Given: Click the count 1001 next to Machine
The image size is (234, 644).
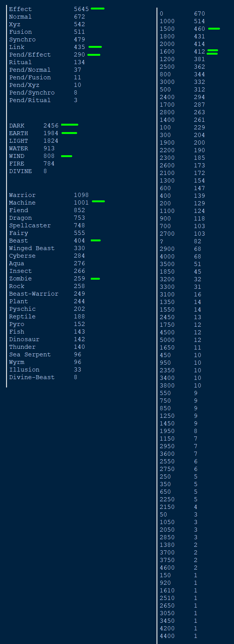Looking at the screenshot, I should pos(81,203).
